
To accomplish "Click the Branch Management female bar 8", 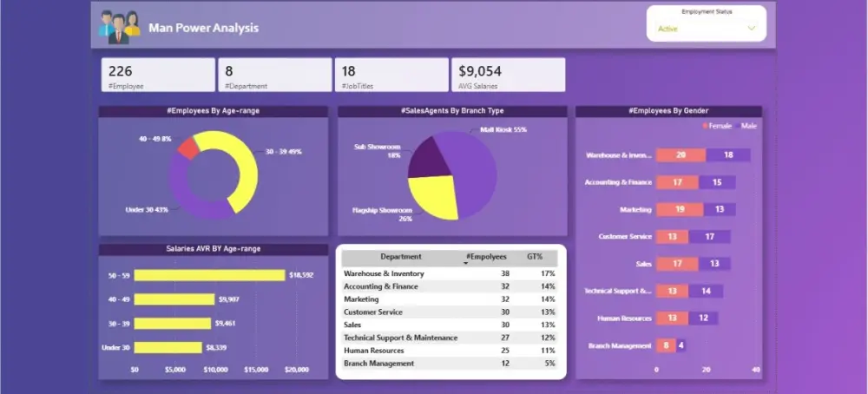I will pos(666,345).
